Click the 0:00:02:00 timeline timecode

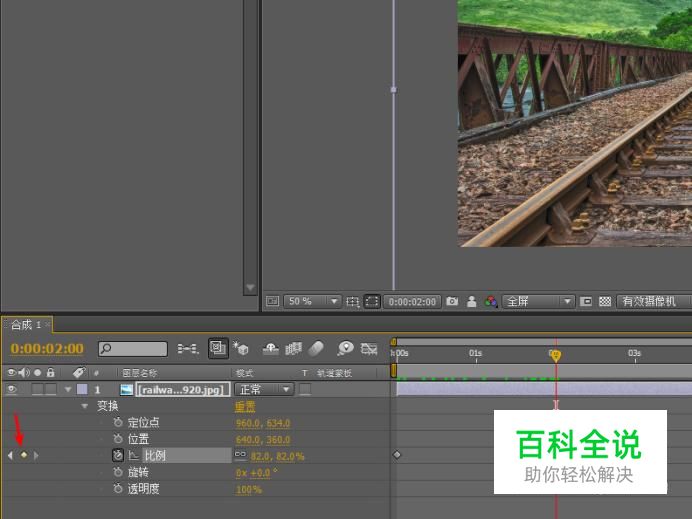(47, 349)
